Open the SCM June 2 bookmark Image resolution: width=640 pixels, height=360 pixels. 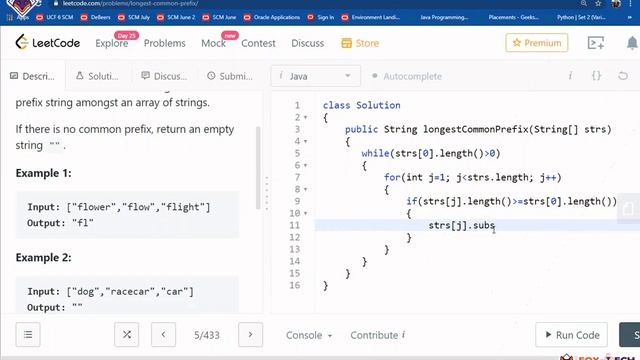pyautogui.click(x=176, y=17)
